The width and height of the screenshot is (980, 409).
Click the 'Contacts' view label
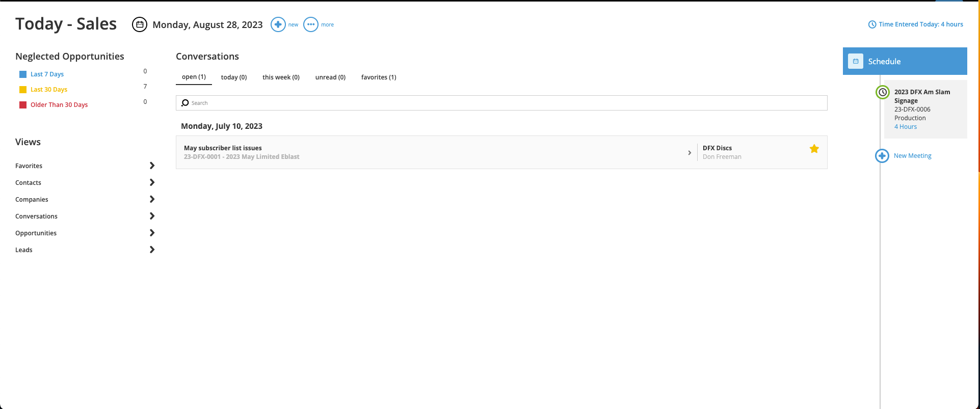pos(28,183)
